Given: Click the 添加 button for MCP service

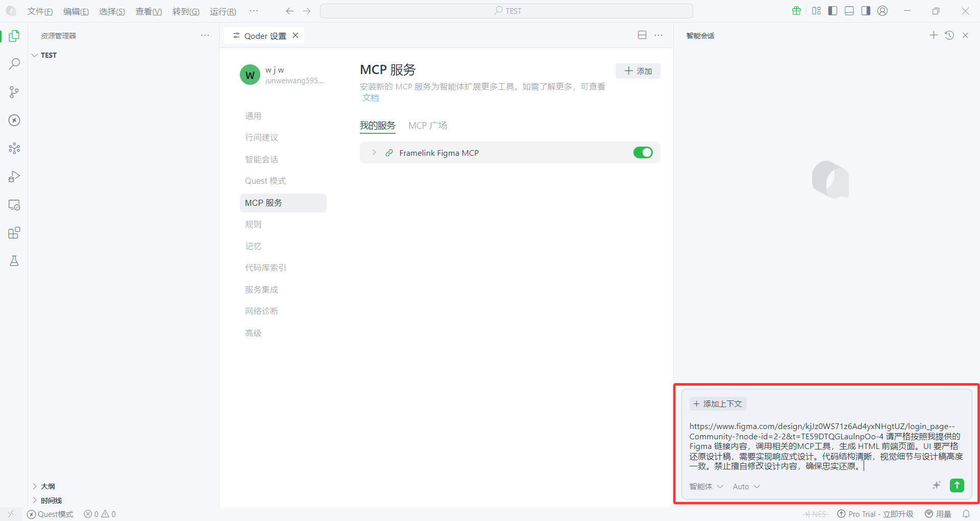Looking at the screenshot, I should point(638,71).
